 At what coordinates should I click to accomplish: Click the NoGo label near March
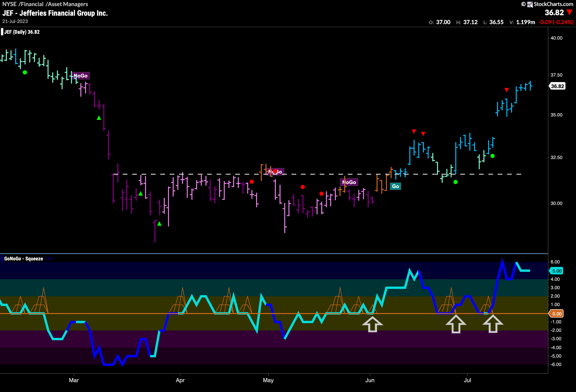click(81, 76)
